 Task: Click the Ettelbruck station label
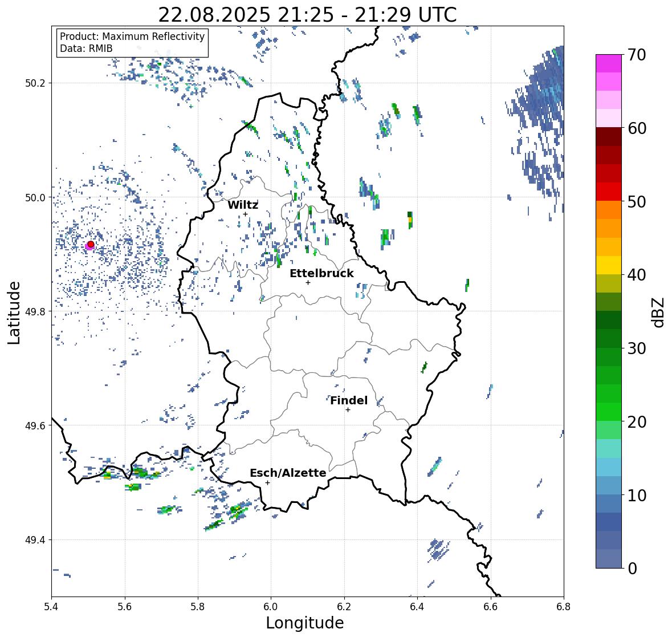[x=321, y=274]
